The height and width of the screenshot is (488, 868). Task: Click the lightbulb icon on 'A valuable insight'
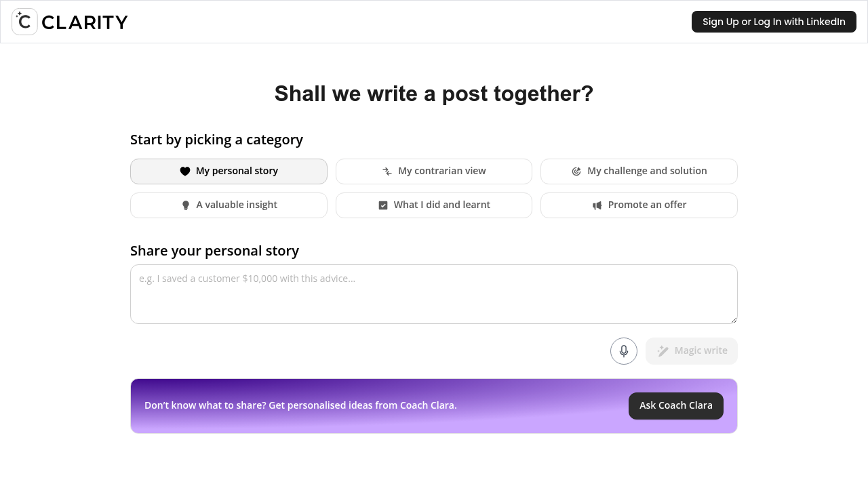pyautogui.click(x=186, y=205)
